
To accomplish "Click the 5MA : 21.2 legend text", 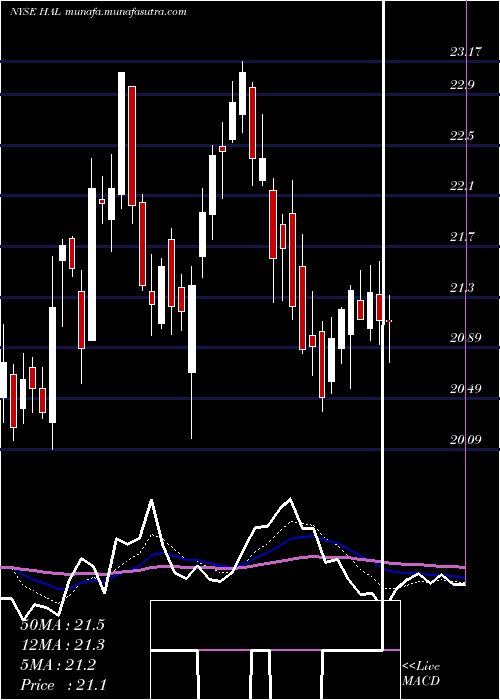I will [x=58, y=665].
